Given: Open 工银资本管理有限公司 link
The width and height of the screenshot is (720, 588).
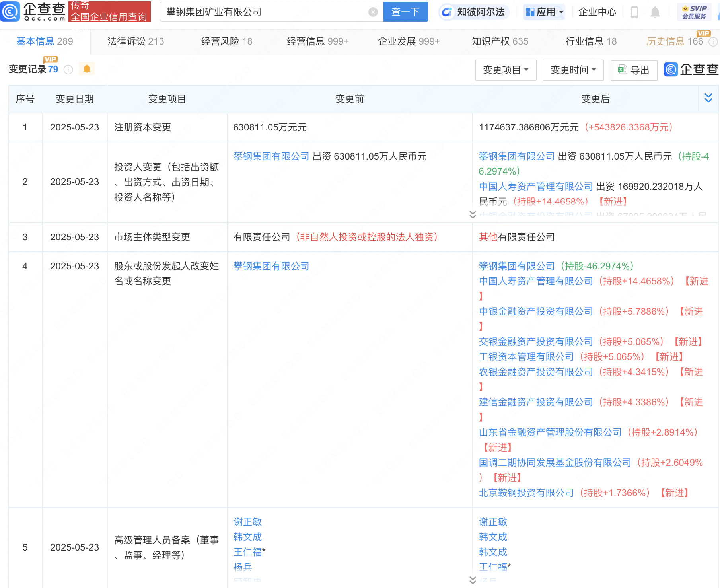Looking at the screenshot, I should [526, 357].
